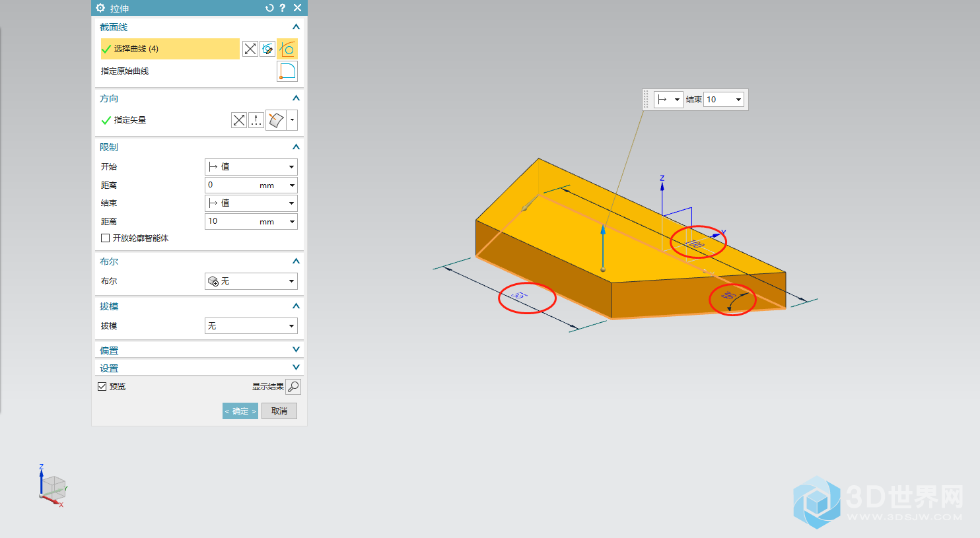Click the 取消 button
Screen dimensions: 980x538
click(x=279, y=411)
